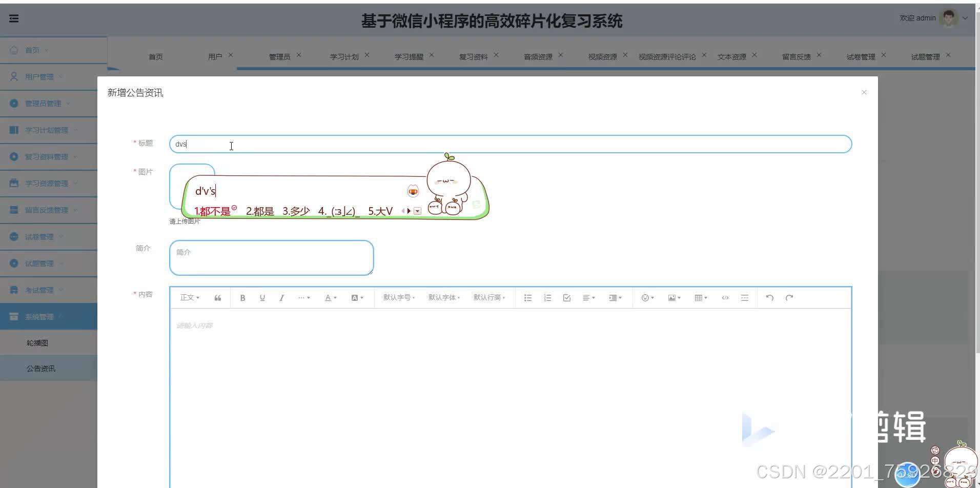Open the 正文 heading style dropdown
This screenshot has height=488, width=980.
point(190,298)
